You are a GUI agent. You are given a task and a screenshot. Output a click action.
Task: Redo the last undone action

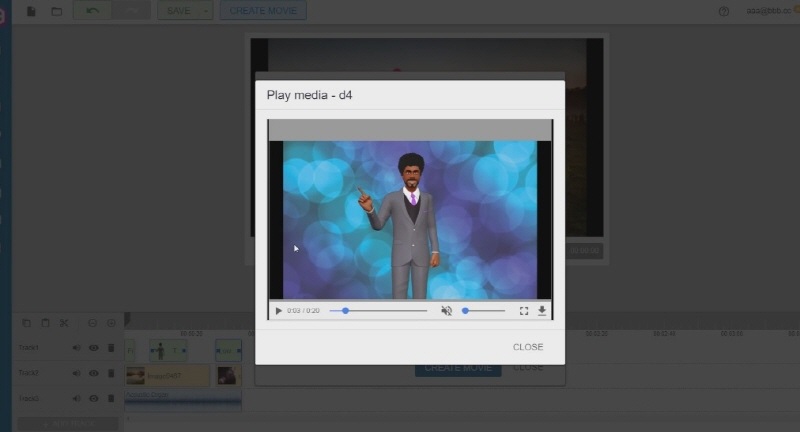(131, 11)
